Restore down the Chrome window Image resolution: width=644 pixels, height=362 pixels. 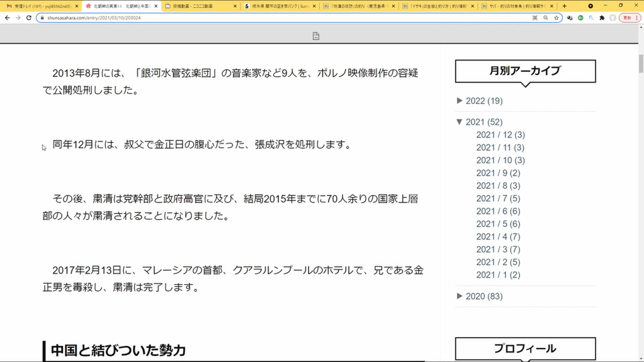[x=621, y=6]
